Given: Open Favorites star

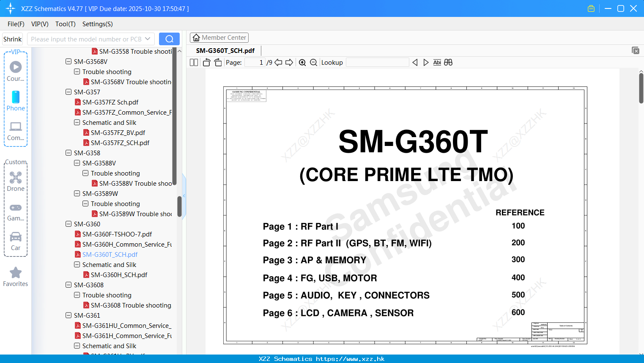Looking at the screenshot, I should click(16, 277).
